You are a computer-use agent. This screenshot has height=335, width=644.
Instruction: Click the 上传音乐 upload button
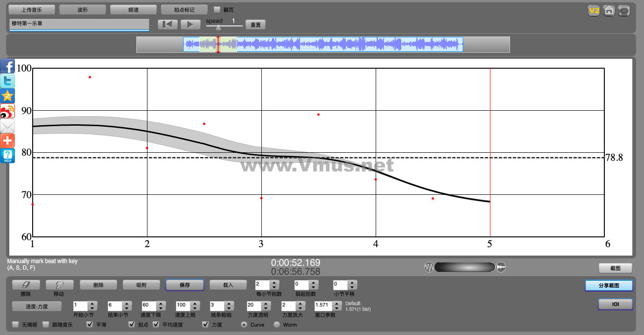coord(32,9)
